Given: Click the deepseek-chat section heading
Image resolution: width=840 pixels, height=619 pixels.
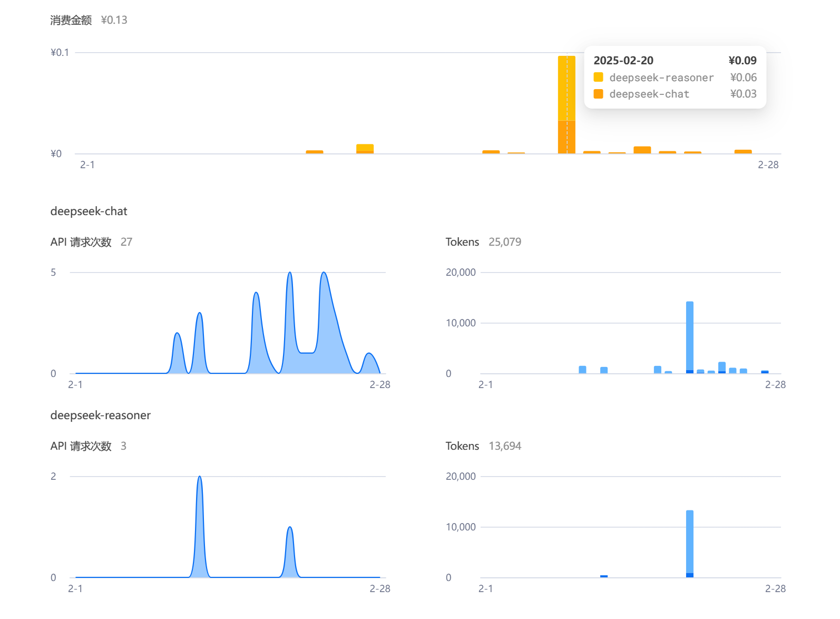Looking at the screenshot, I should [89, 211].
